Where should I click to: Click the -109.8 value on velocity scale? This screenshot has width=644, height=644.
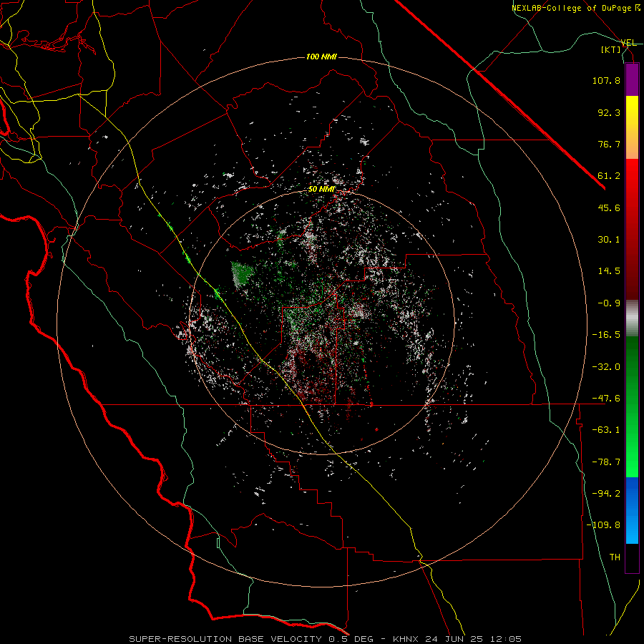click(x=604, y=525)
